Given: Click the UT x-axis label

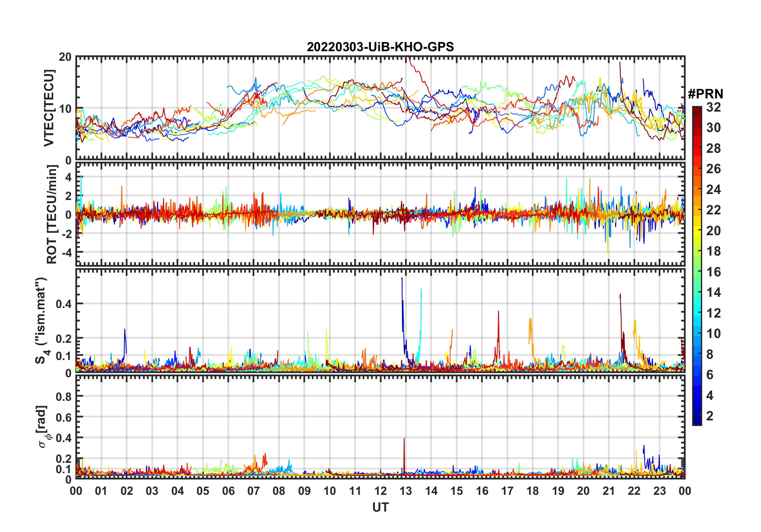Looking at the screenshot, I should coord(380,507).
